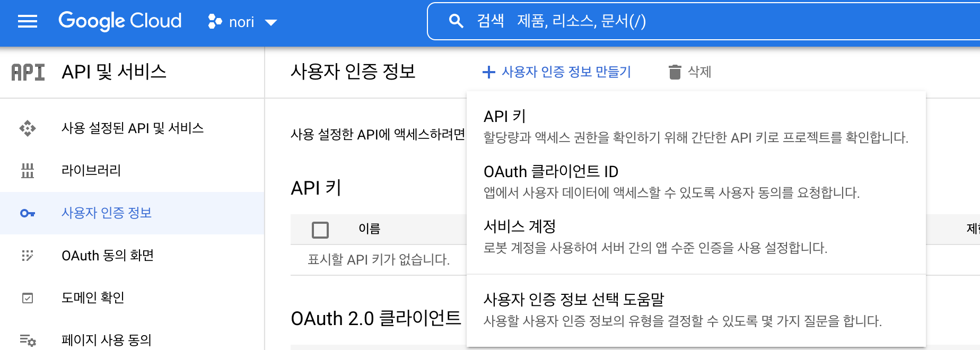980x350 pixels.
Task: Open the nori project selector dropdown arrow
Action: tap(271, 22)
